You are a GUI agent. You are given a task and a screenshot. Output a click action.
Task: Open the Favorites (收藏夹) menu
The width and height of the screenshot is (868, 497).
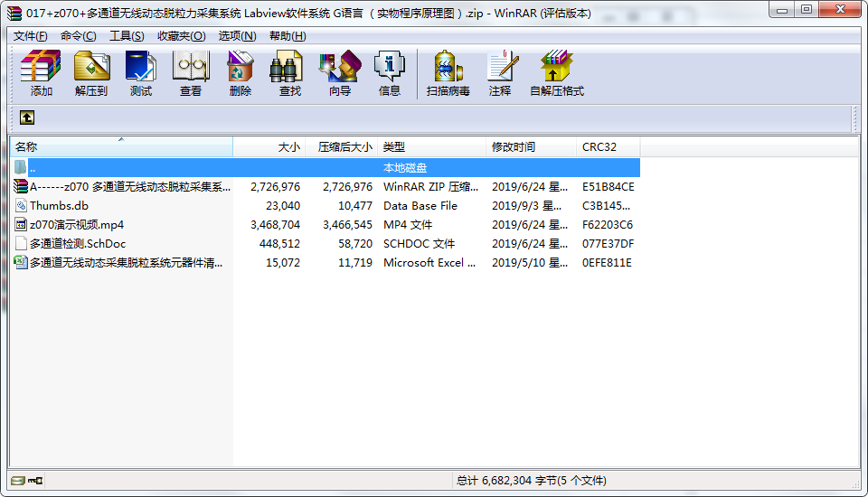coord(182,36)
